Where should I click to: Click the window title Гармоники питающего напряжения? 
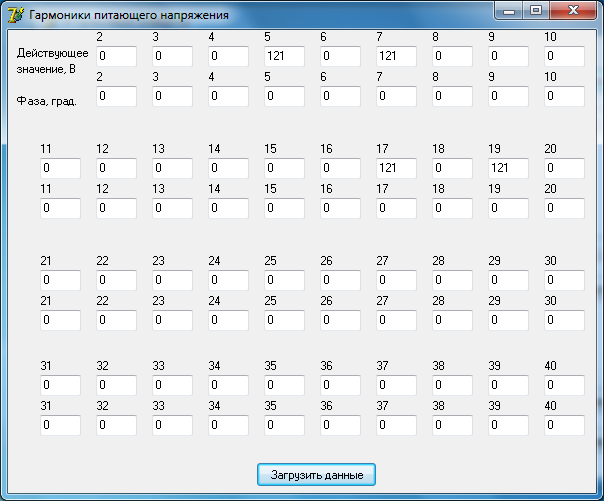(129, 15)
